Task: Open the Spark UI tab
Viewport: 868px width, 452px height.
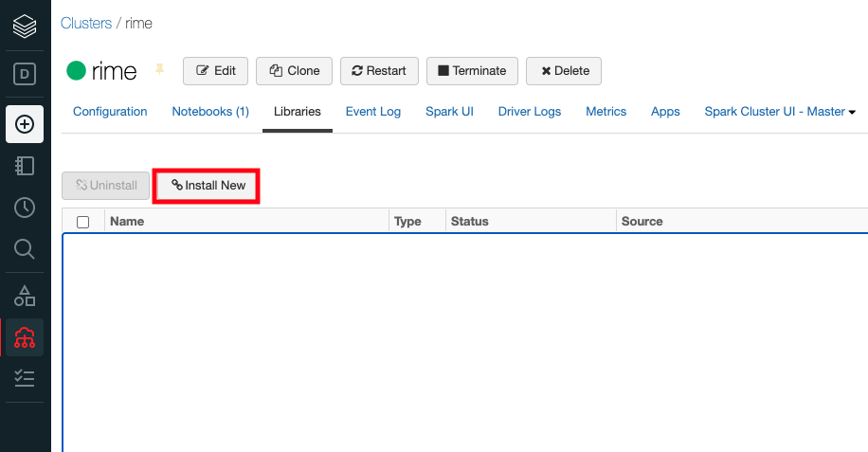Action: [x=449, y=111]
